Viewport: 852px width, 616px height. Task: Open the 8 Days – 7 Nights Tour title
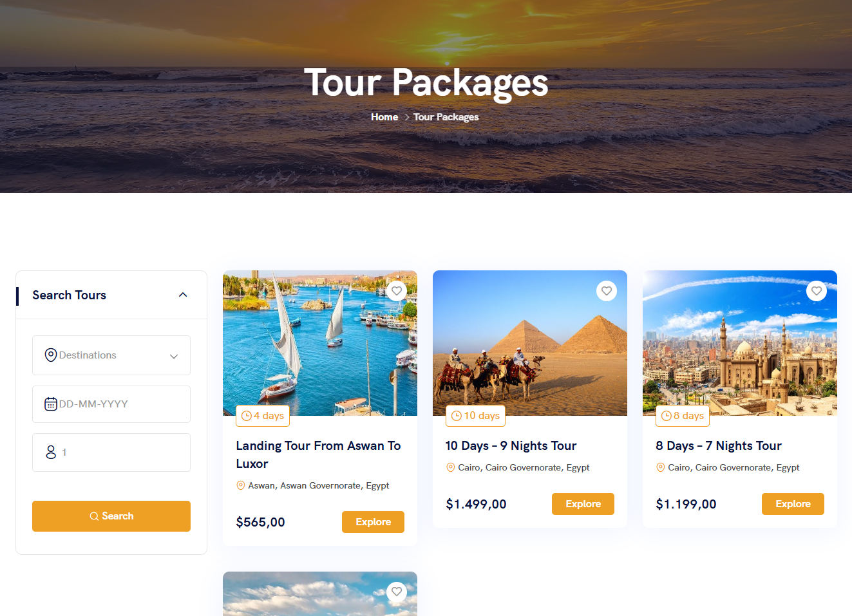pyautogui.click(x=718, y=446)
